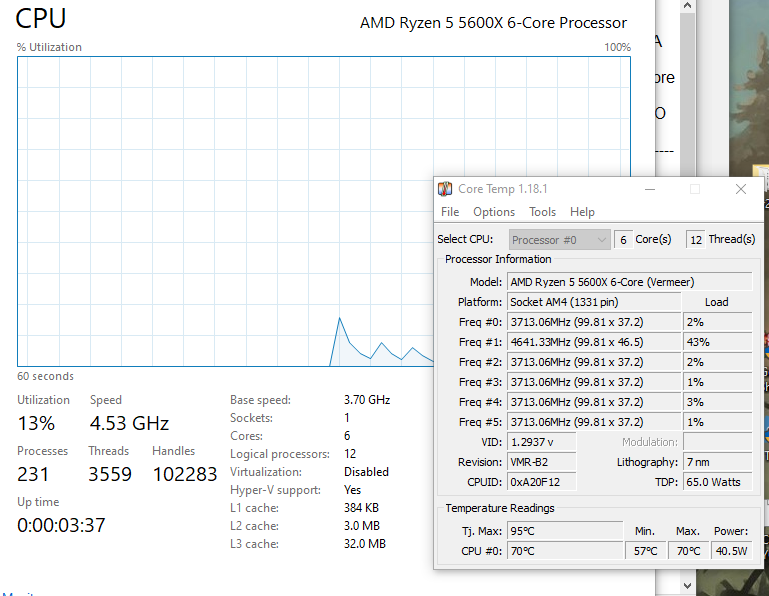Click the Core Temp application icon in title bar
This screenshot has height=596, width=769.
pos(445,189)
